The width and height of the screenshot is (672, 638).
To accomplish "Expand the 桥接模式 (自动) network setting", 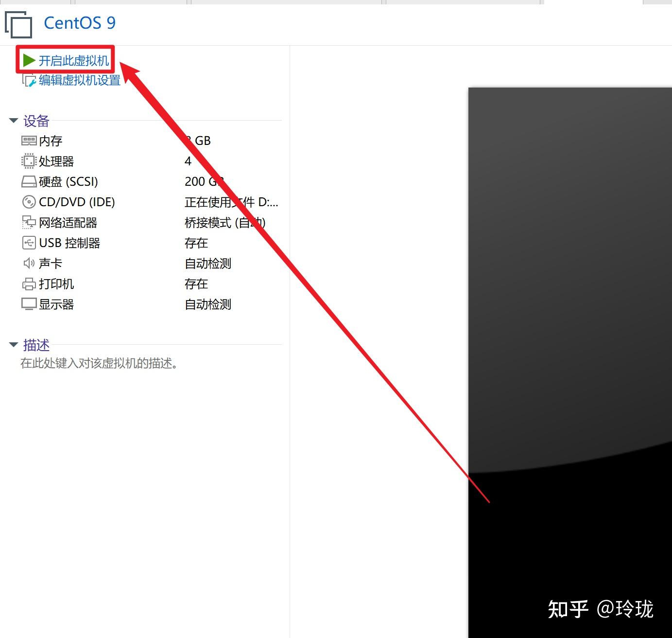I will tap(225, 222).
